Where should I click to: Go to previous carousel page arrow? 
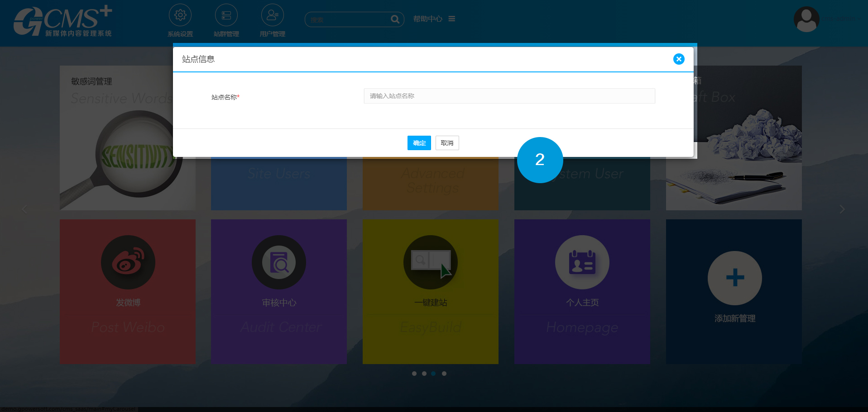(x=24, y=209)
